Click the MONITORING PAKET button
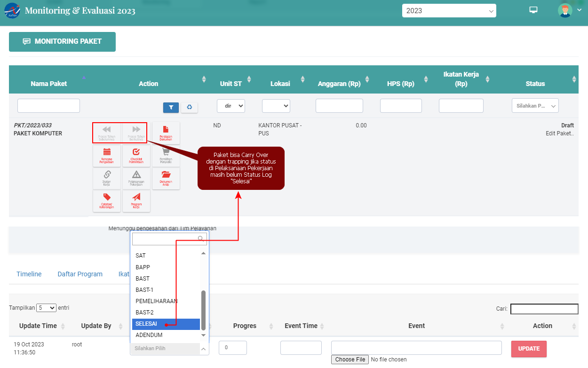The image size is (588, 368). point(62,41)
